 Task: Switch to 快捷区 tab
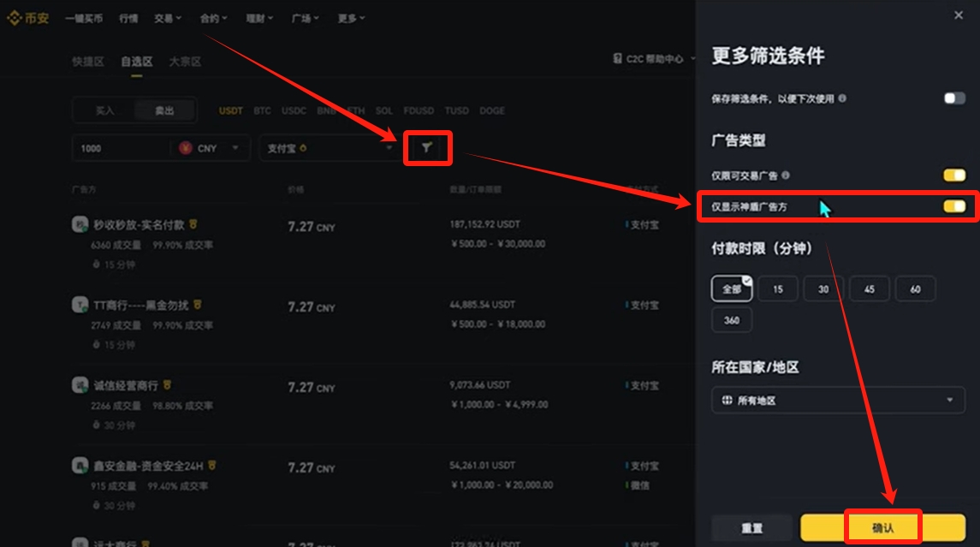pyautogui.click(x=87, y=62)
